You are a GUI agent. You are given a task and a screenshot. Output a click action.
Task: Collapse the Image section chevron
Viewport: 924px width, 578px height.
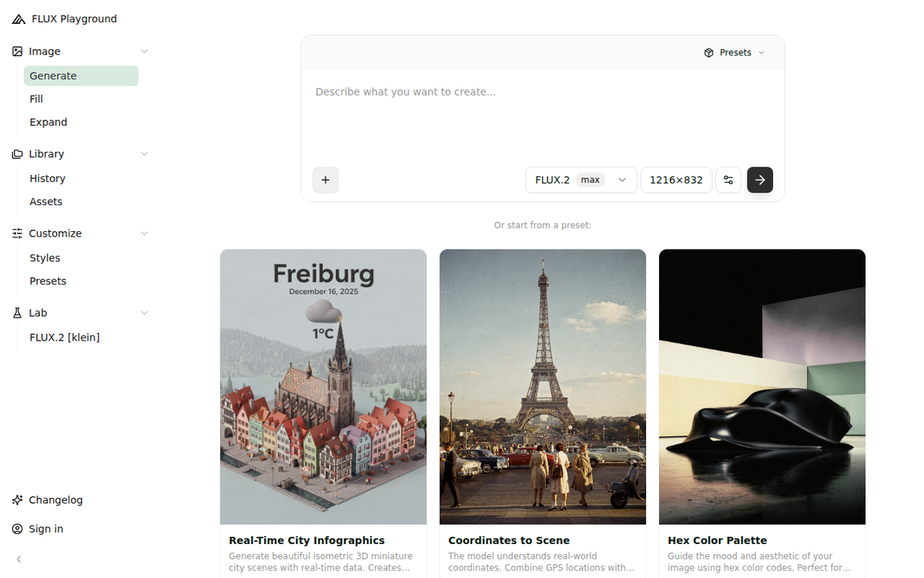tap(144, 51)
